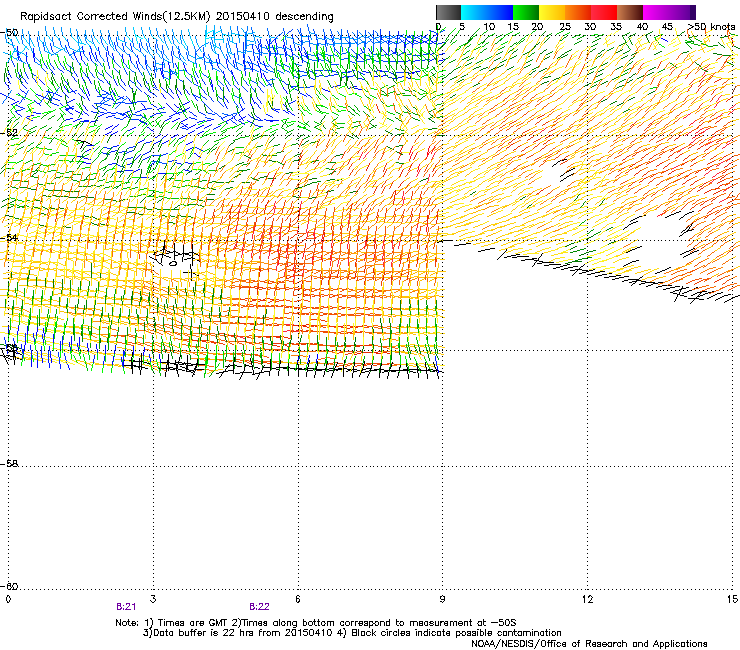Click the note 'Times are GMT'
Screen dimensions: 740x650
[193, 623]
